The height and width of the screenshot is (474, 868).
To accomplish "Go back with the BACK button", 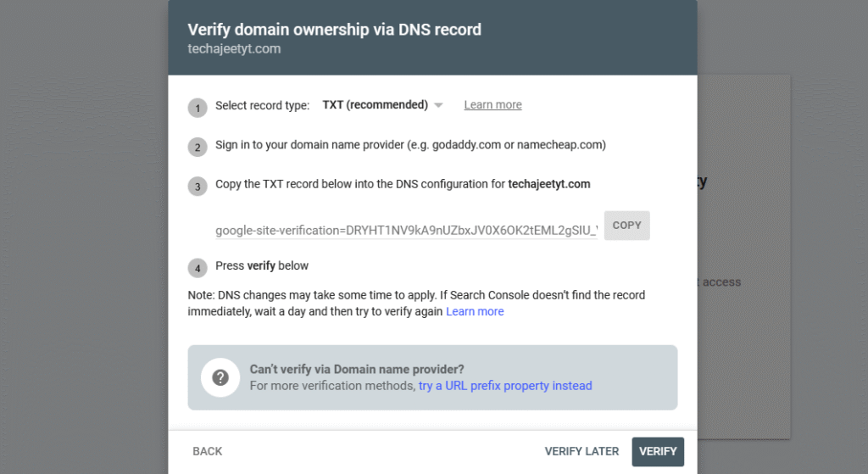I will point(208,451).
